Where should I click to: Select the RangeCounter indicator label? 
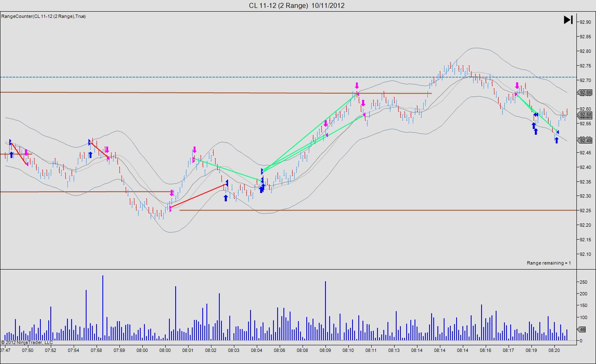pyautogui.click(x=44, y=16)
